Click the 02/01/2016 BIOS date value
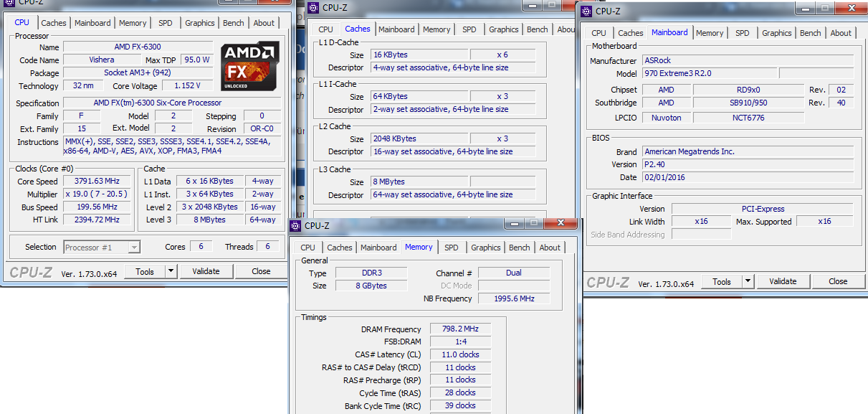Viewport: 868px width, 414px height. (x=748, y=177)
